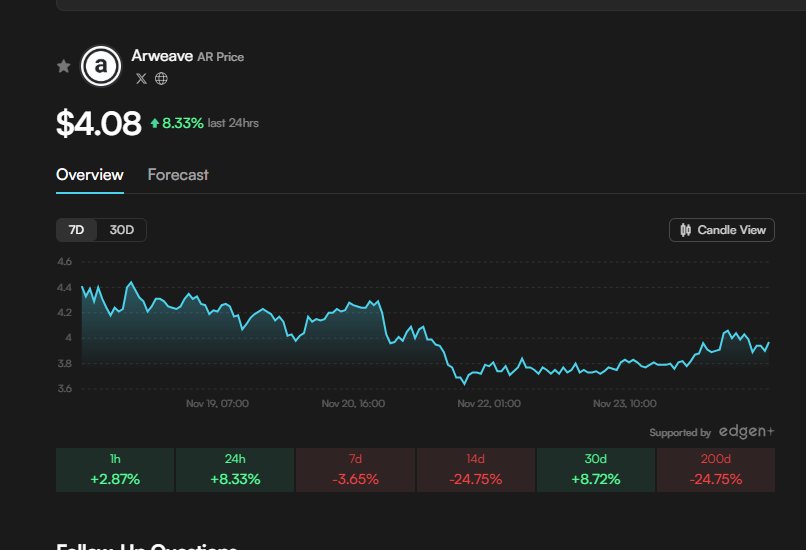Open the Overview tab
806x550 pixels.
[90, 175]
